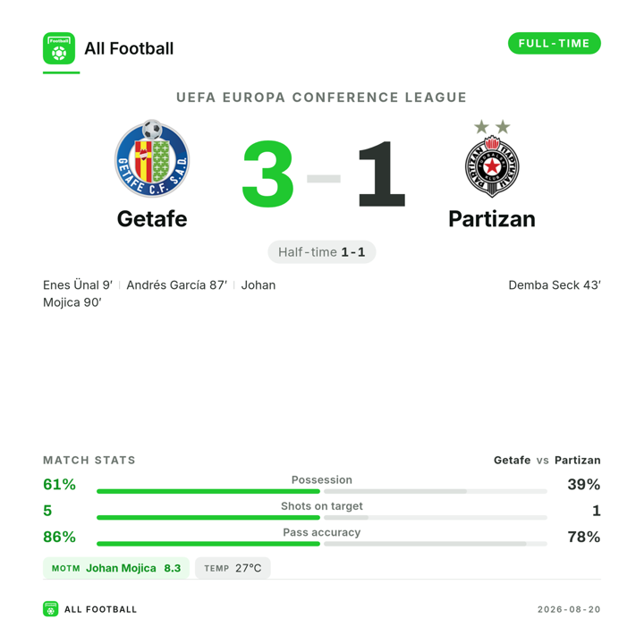Click the green Getafe score 3
Image resolution: width=644 pixels, height=644 pixels.
click(x=268, y=174)
